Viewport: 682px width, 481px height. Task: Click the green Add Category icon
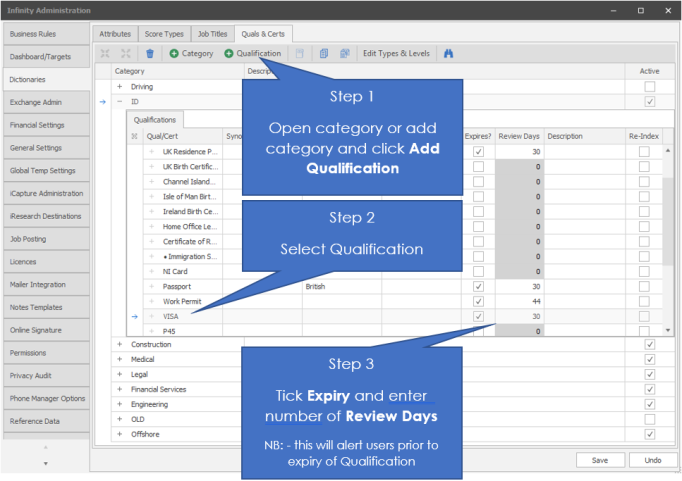174,53
